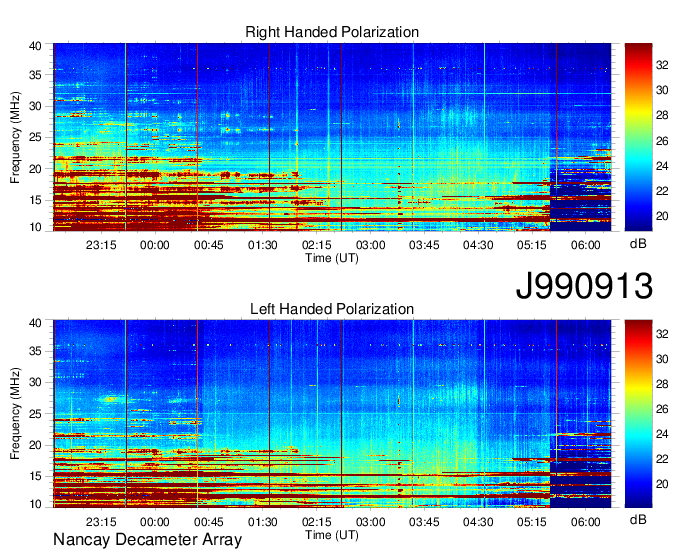Click 20 dB value on Right Handed colorbar
This screenshot has height=552, width=680.
(x=662, y=216)
